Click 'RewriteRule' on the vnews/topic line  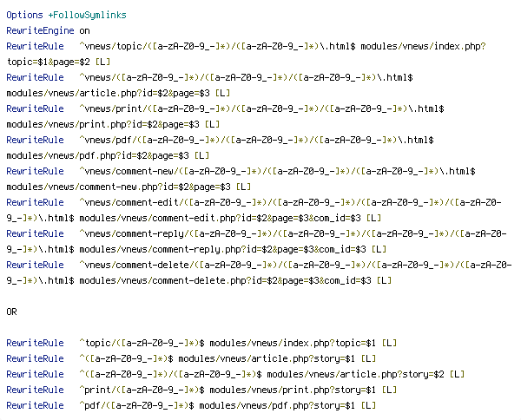click(x=35, y=47)
